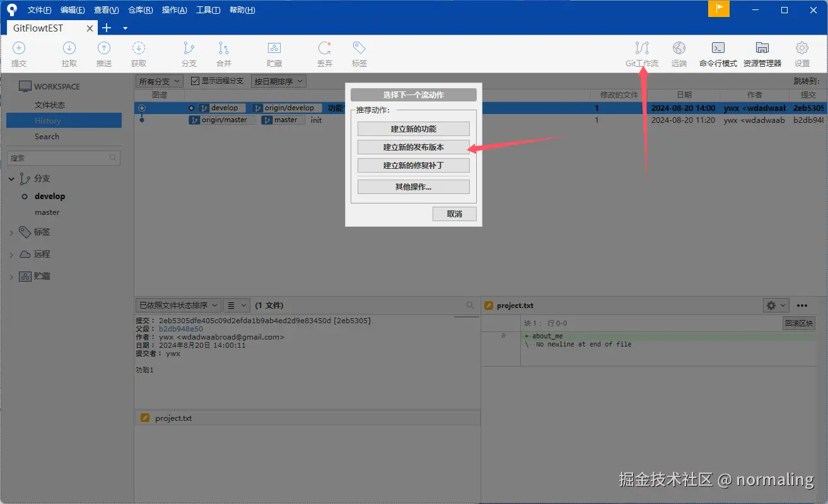
Task: Click the Commit (提交) toolbar icon
Action: pyautogui.click(x=19, y=48)
